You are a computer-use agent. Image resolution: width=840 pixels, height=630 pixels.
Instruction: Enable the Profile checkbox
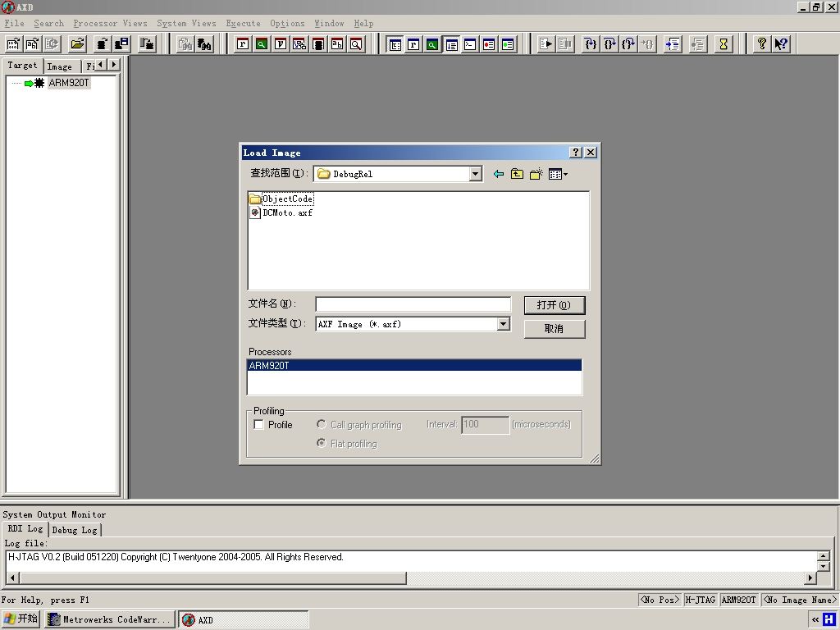(258, 425)
